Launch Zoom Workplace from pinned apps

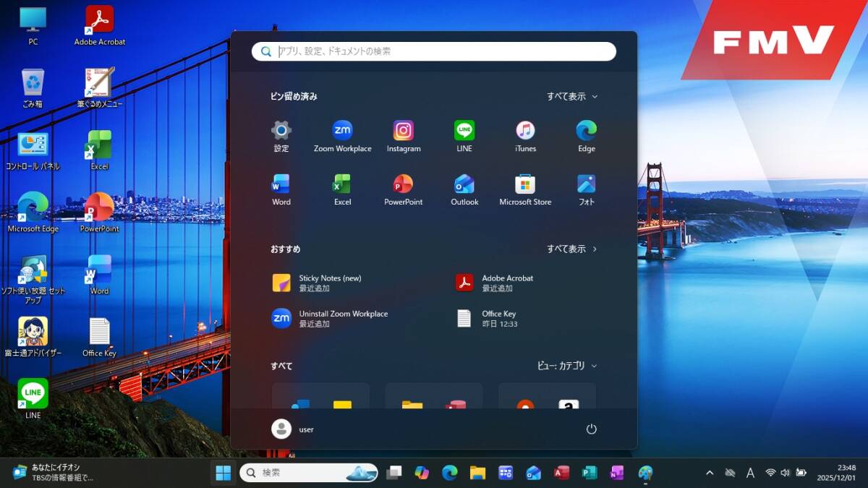click(x=342, y=137)
